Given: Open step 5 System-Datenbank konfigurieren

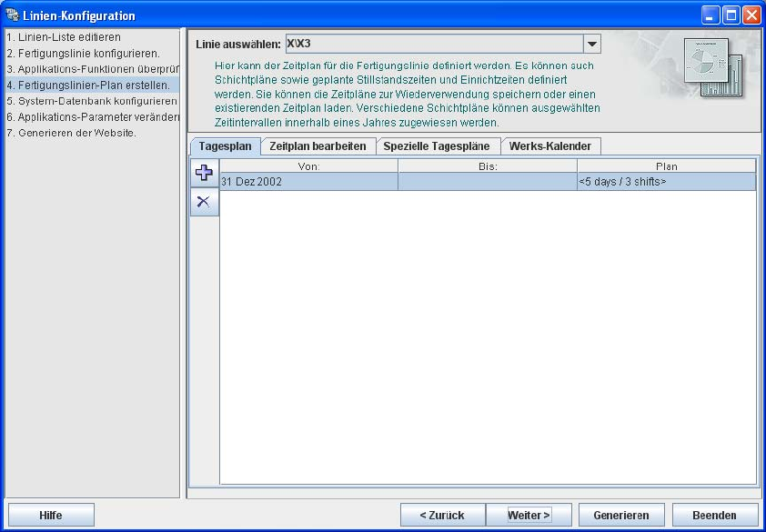Looking at the screenshot, I should pos(92,101).
